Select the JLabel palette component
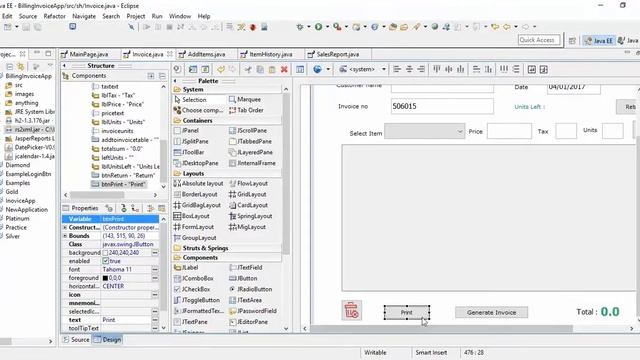The height and width of the screenshot is (360, 640). 186,268
